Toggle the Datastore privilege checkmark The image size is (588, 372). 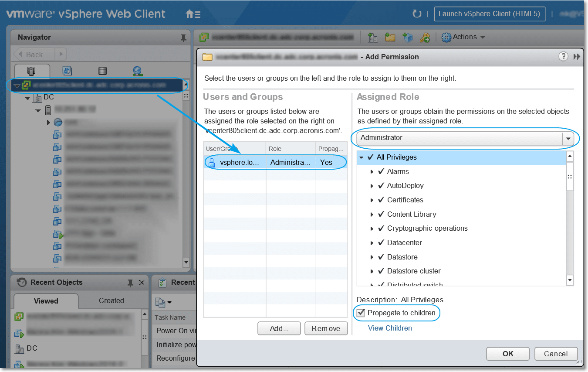(381, 257)
